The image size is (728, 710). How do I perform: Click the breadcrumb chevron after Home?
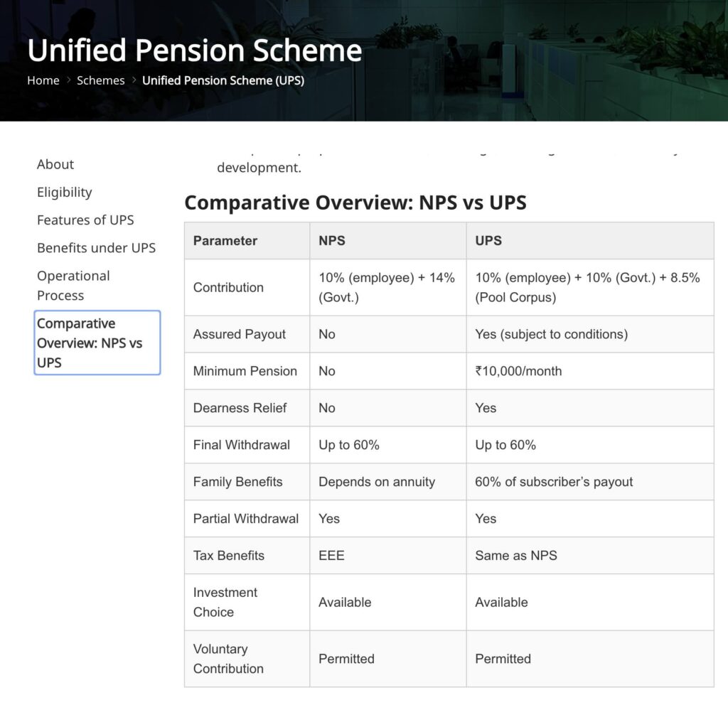[x=68, y=80]
